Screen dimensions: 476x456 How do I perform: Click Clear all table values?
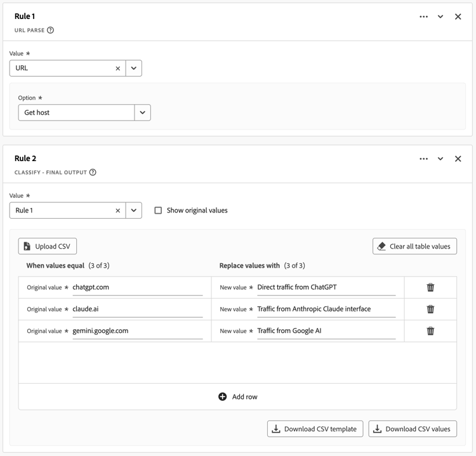click(x=414, y=246)
